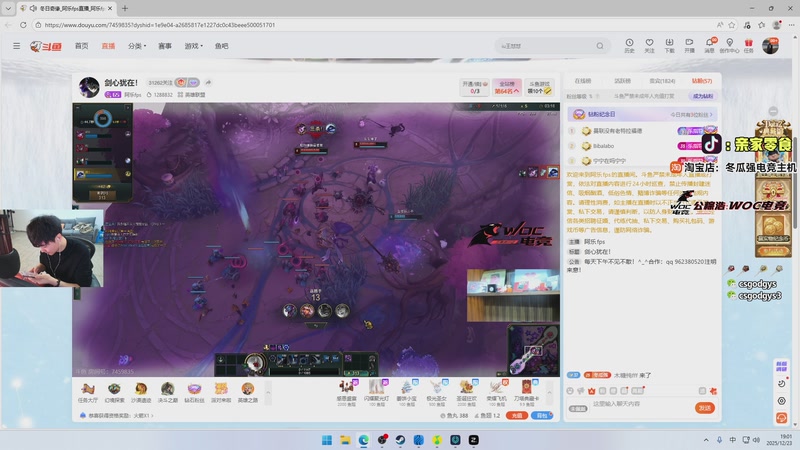Image resolution: width=800 pixels, height=450 pixels.
Task: Open 任务大厅 task hall icon
Action: click(88, 392)
